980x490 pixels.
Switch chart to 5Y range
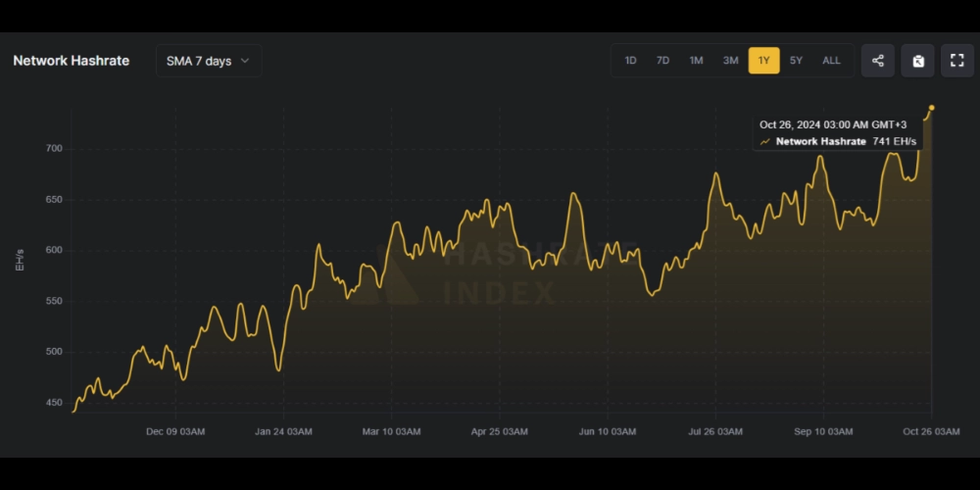click(x=796, y=61)
